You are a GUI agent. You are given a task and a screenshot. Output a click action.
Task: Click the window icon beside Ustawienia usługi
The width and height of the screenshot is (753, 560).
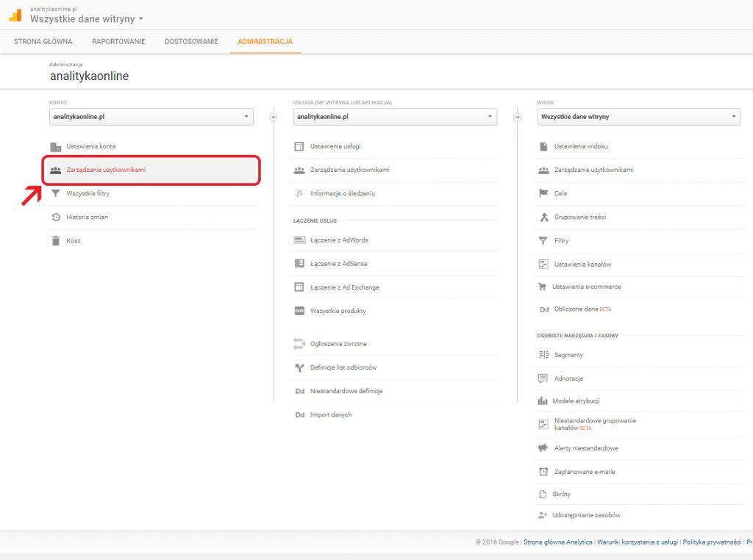pyautogui.click(x=299, y=146)
